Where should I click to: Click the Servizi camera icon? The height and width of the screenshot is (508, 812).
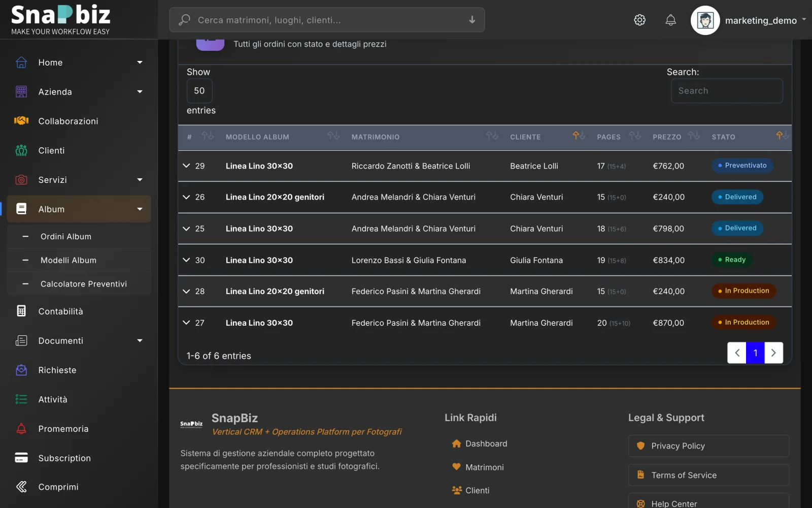click(21, 180)
